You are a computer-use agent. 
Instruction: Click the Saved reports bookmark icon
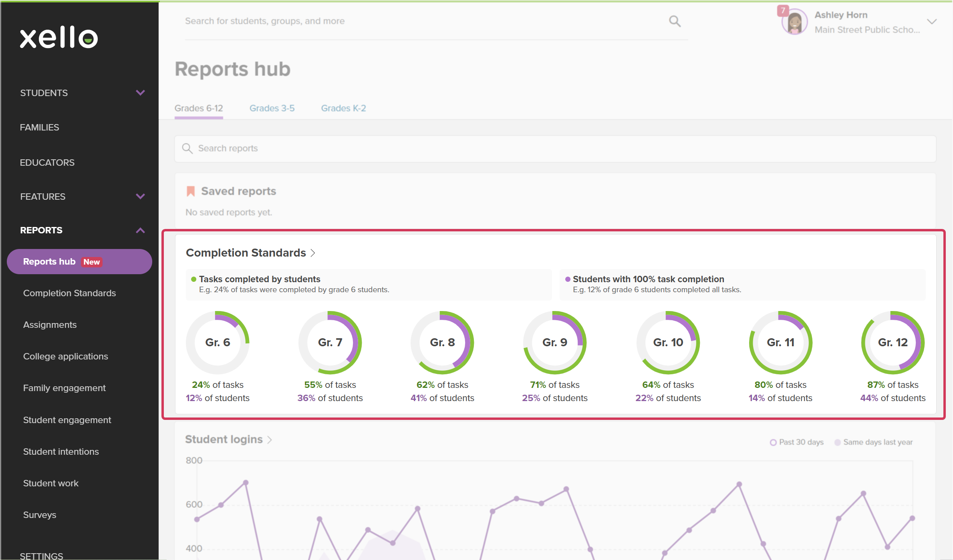tap(191, 191)
